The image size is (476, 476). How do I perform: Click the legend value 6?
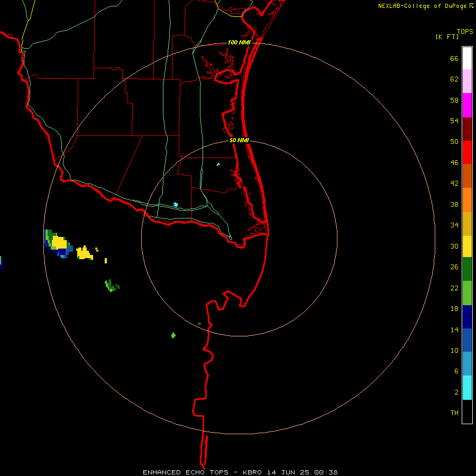point(456,371)
